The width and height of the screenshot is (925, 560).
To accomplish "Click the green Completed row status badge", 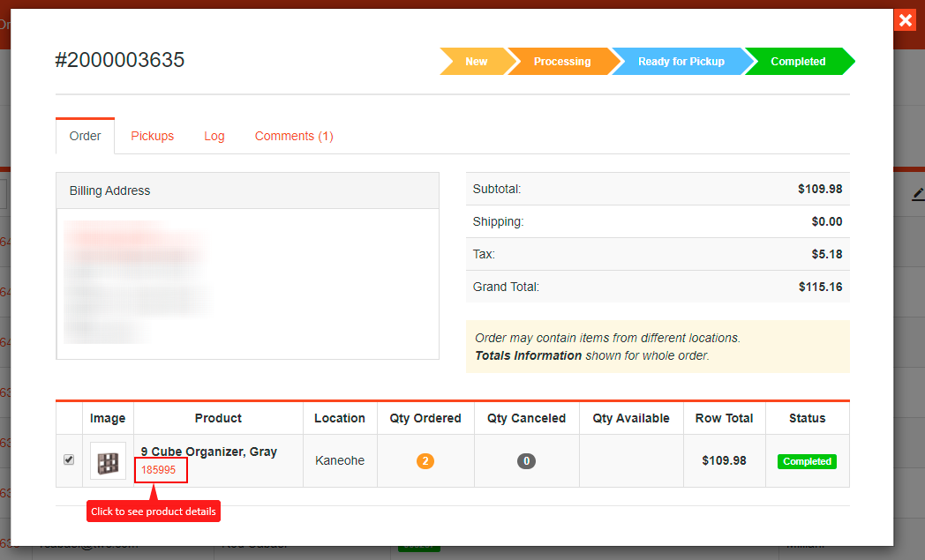I will click(807, 461).
